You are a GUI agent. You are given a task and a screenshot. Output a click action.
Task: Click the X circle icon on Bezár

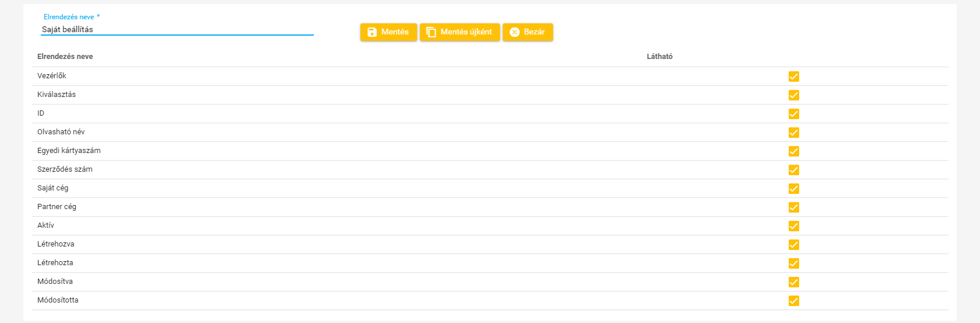coord(514,32)
